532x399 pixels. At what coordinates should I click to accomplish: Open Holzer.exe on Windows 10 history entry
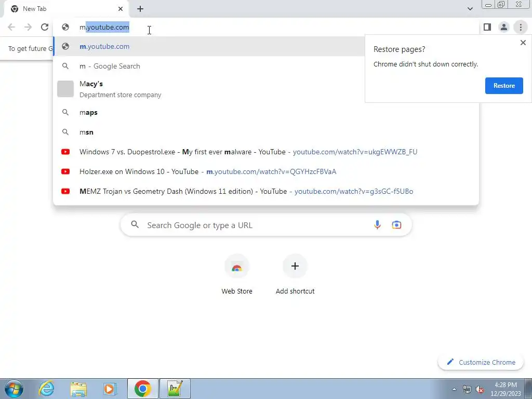click(266, 171)
